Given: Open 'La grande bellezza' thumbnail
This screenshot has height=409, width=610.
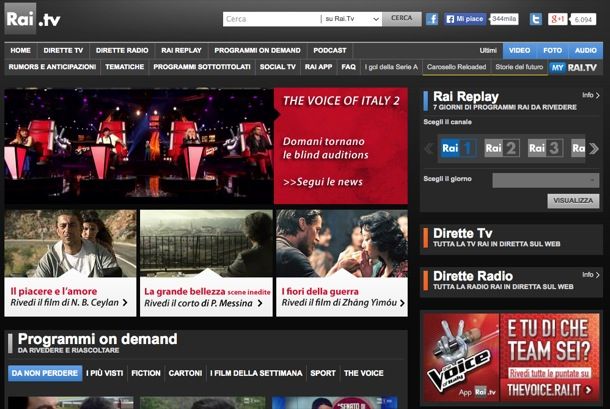Looking at the screenshot, I should 206,243.
